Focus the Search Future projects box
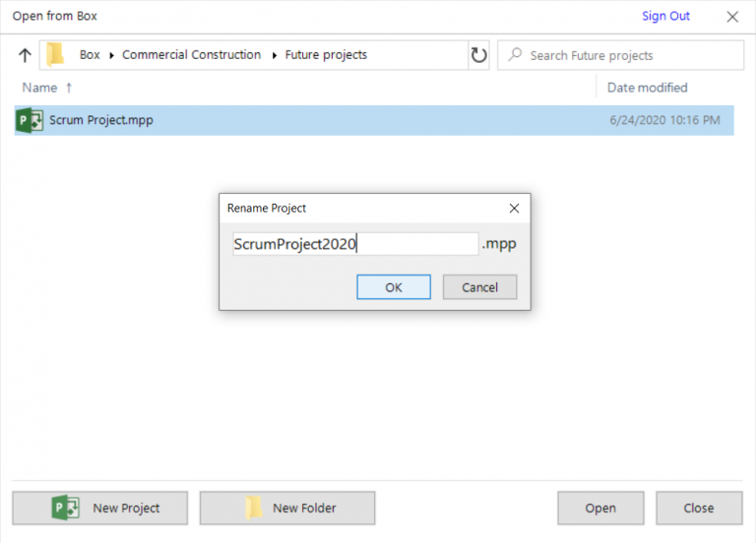 [x=620, y=55]
